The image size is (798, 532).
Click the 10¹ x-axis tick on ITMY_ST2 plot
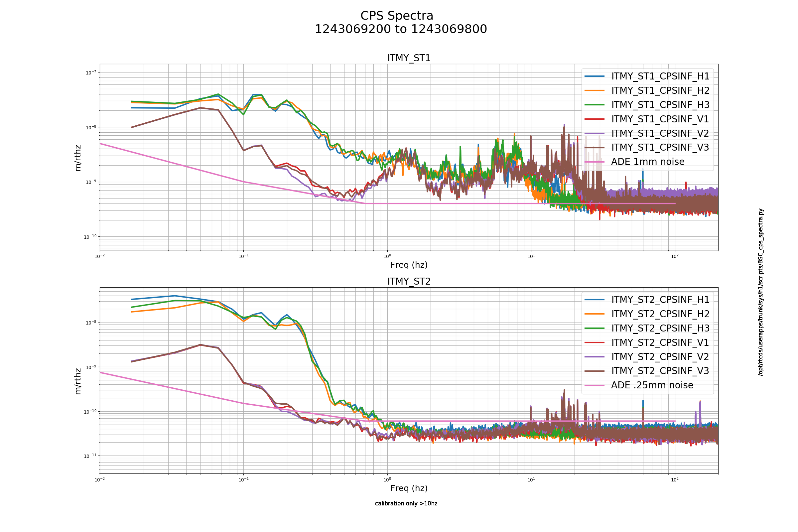click(x=531, y=480)
